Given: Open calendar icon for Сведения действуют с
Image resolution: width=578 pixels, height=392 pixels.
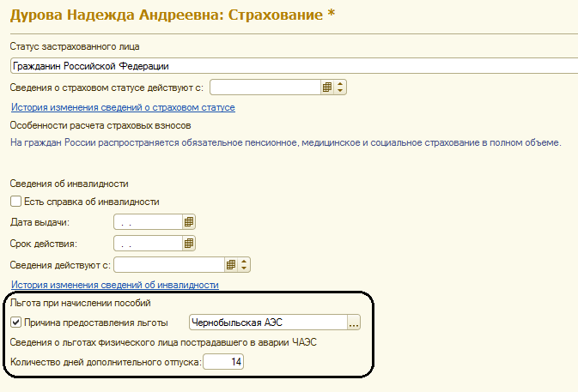Looking at the screenshot, I should [x=231, y=265].
